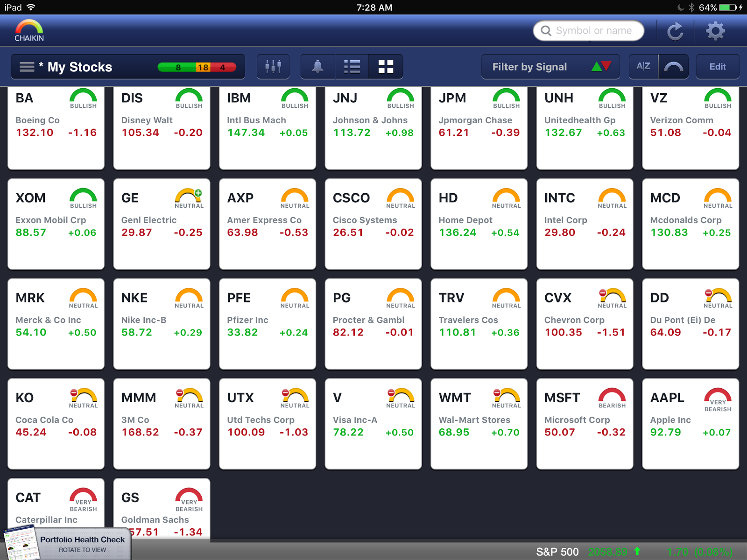
Task: Select Nike Inc-B company name
Action: 144,320
